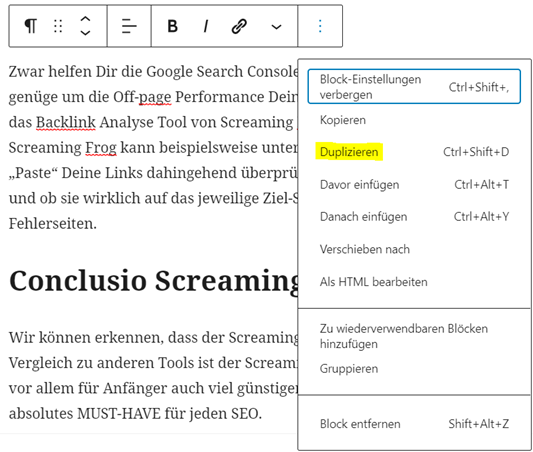Image resolution: width=533 pixels, height=452 pixels.
Task: Click the underlined Off-page text
Action: point(142,98)
